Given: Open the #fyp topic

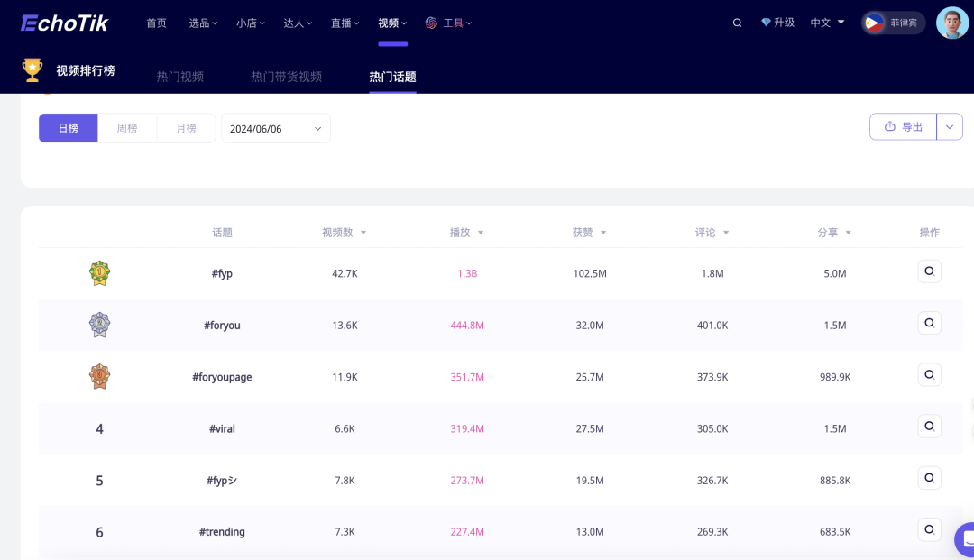Looking at the screenshot, I should 222,273.
